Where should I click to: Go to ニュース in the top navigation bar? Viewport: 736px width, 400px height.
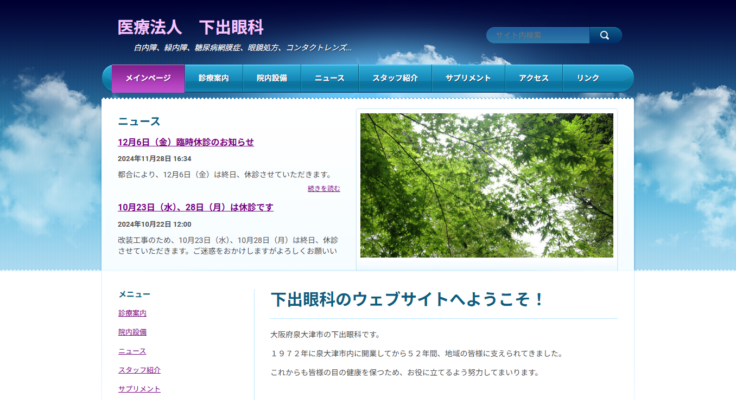tap(329, 78)
